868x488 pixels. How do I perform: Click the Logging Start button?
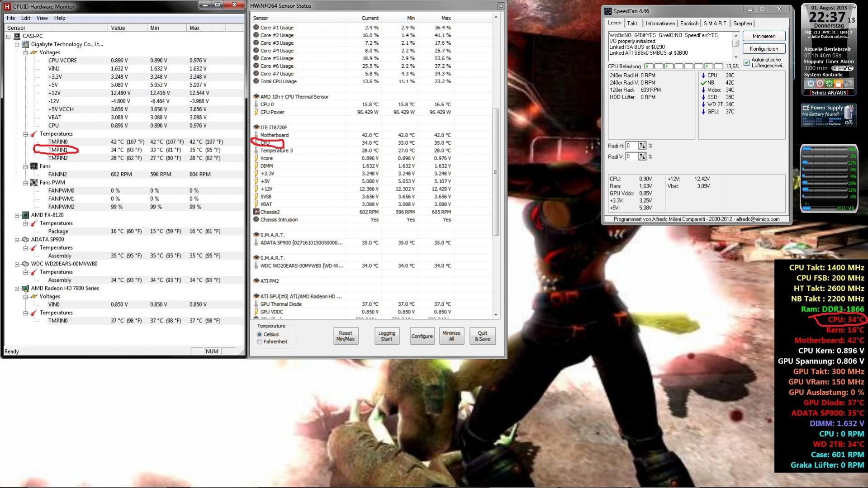point(387,336)
